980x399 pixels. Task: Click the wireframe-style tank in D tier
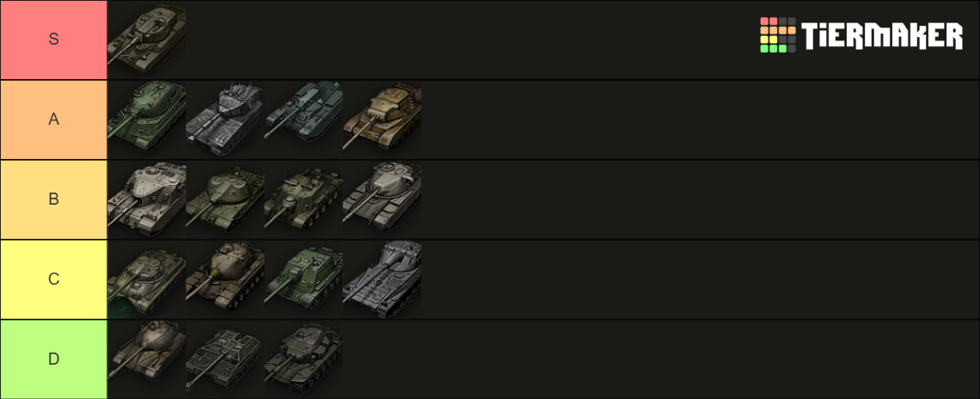coord(225,359)
